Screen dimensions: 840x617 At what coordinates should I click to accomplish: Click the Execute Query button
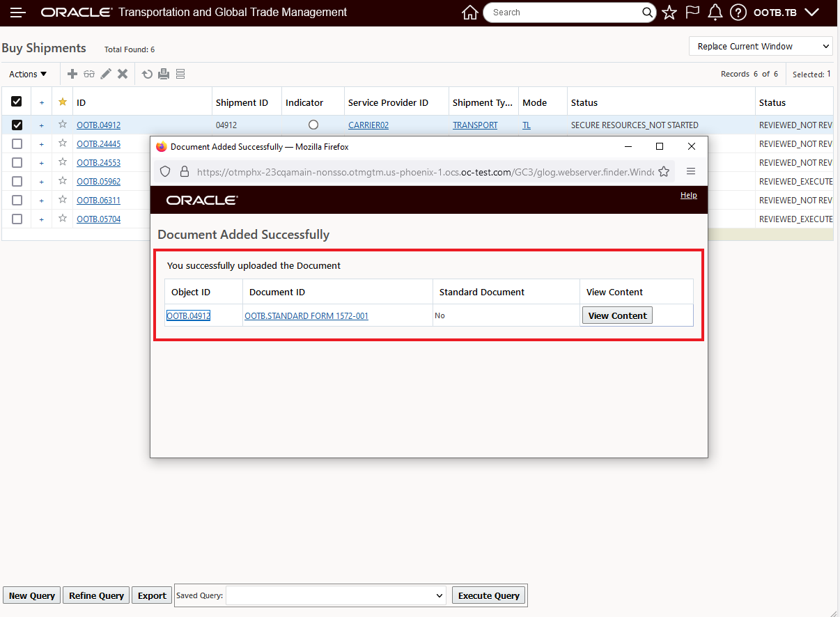tap(489, 595)
